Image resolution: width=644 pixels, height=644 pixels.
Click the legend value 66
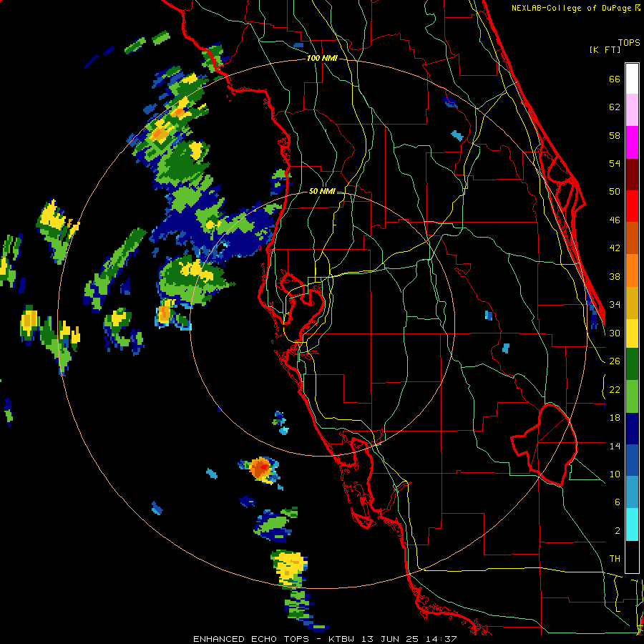point(615,79)
